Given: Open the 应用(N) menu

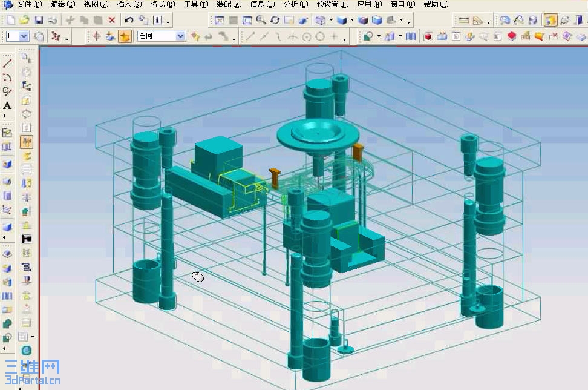Looking at the screenshot, I should point(370,4).
